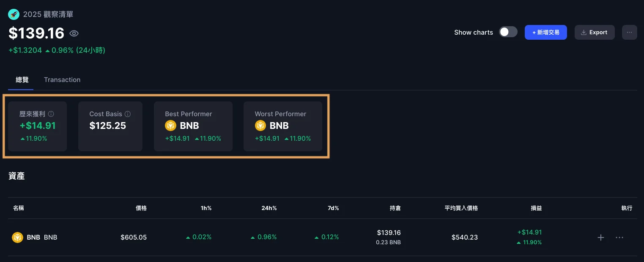Click BNB coin icon in Best Performer

(170, 126)
